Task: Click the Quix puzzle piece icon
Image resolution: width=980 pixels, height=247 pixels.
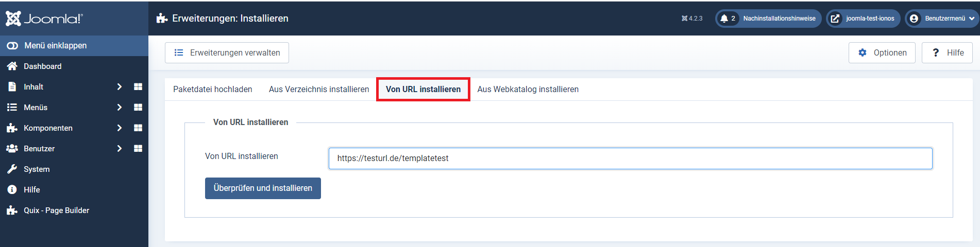Action: (x=12, y=210)
